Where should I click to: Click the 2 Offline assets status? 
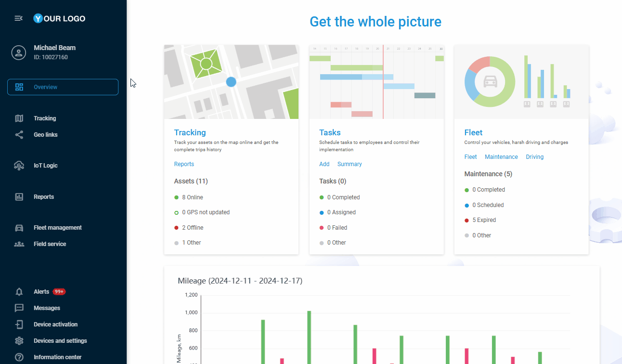[x=189, y=228]
